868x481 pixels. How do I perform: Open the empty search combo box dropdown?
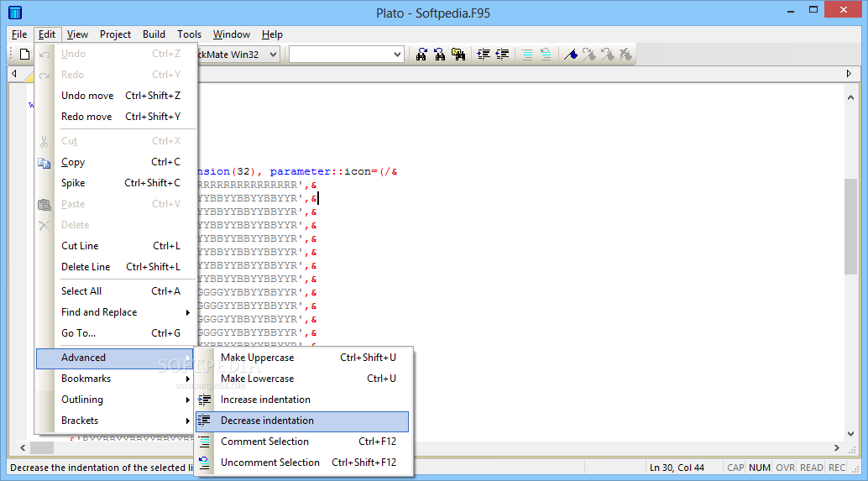(397, 55)
